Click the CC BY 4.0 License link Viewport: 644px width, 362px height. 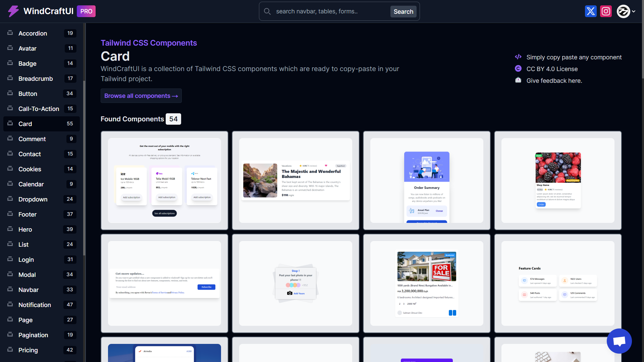coord(552,69)
